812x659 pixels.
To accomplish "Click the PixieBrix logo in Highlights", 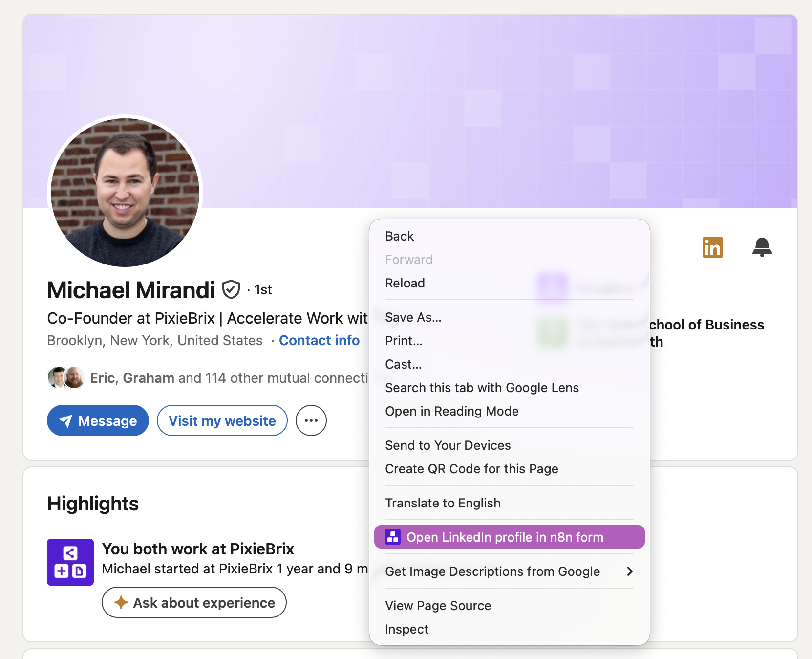I will [70, 562].
